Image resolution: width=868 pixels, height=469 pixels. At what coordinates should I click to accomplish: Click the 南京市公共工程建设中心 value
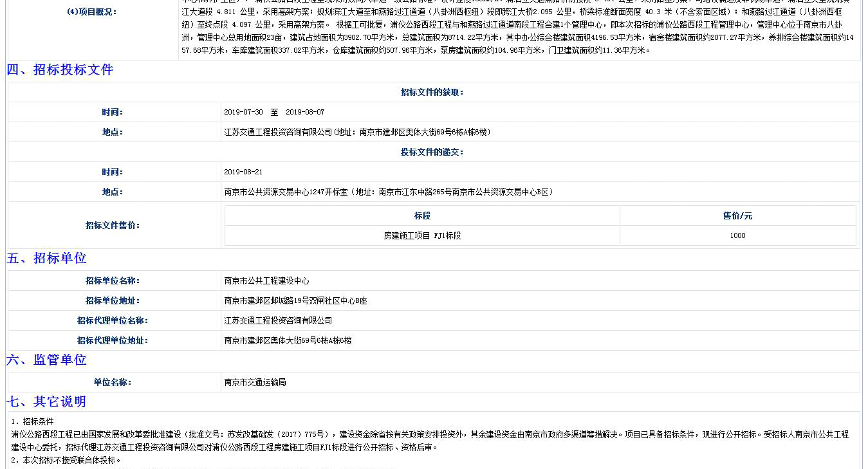266,280
